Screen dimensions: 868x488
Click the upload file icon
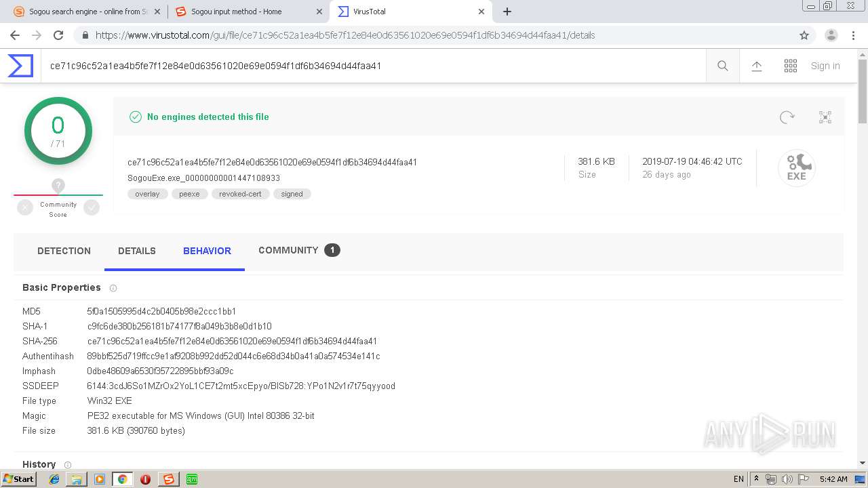click(757, 66)
